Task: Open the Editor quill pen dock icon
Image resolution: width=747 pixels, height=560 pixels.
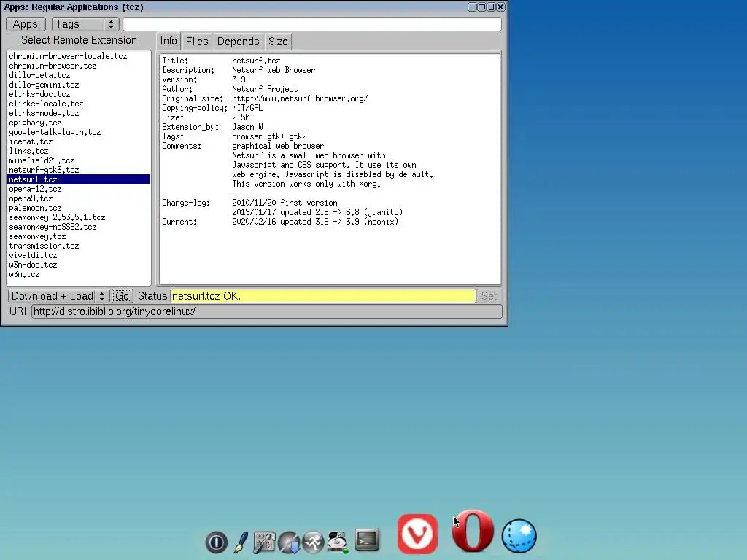Action: tap(241, 542)
